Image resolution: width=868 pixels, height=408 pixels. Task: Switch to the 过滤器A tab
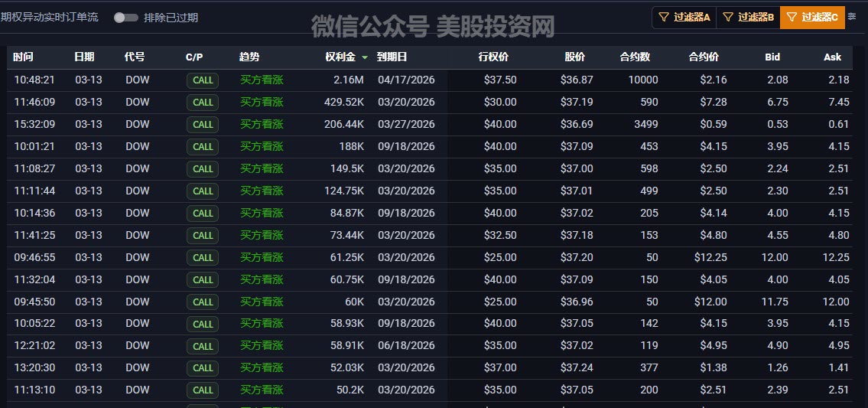pos(684,17)
